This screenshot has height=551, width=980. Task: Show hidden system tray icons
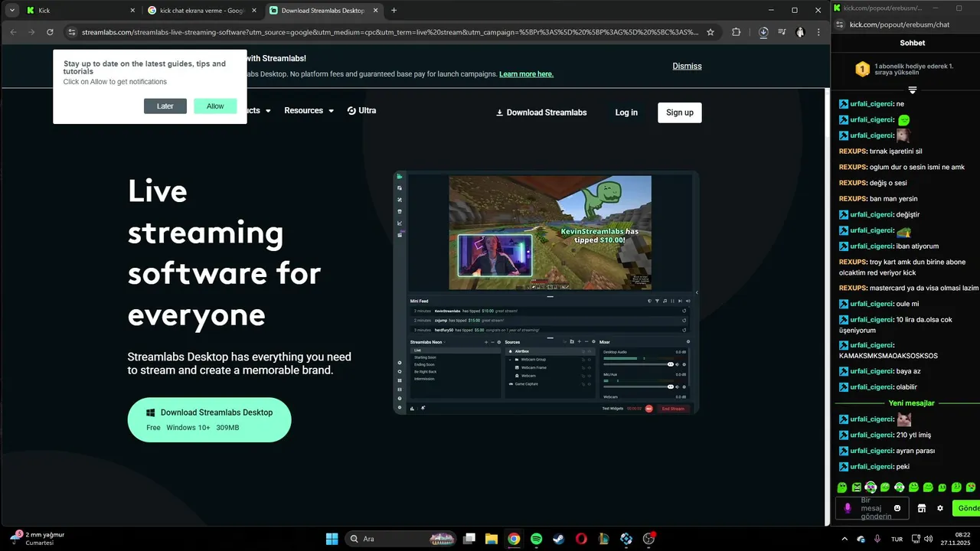845,540
